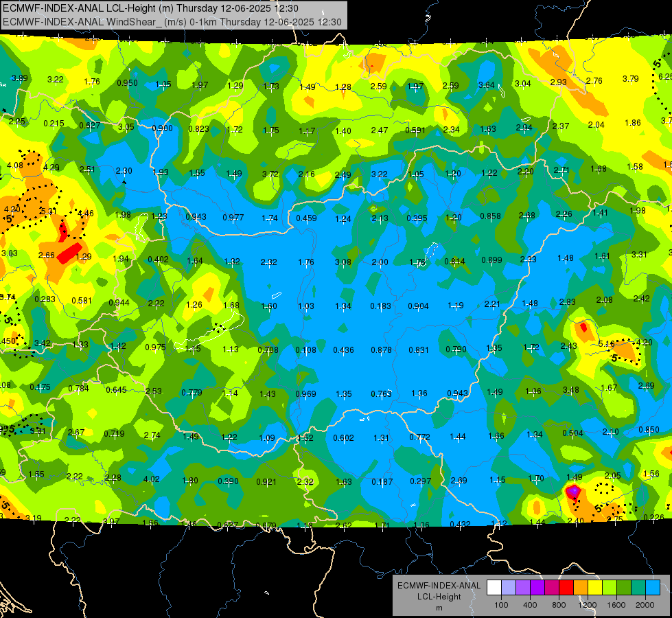Click the wind shear value 0.763
The image size is (672, 618).
381,393
